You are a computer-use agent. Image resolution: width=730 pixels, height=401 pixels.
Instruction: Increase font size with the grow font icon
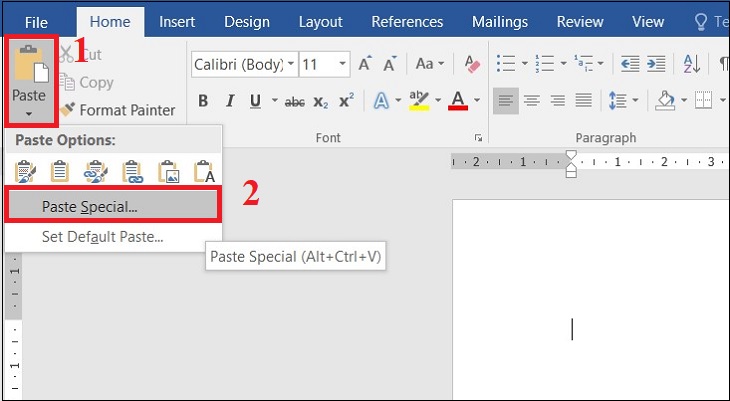(364, 64)
